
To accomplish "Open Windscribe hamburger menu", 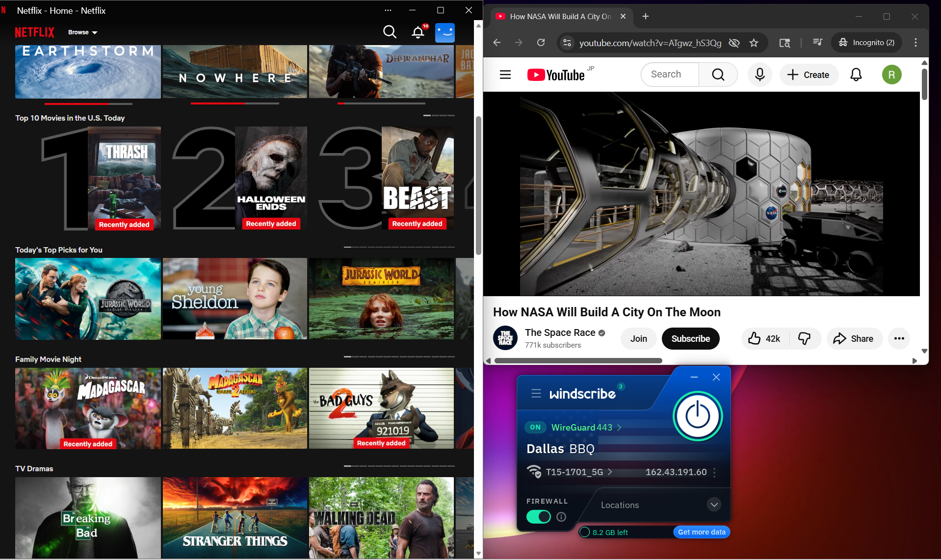I will point(536,393).
